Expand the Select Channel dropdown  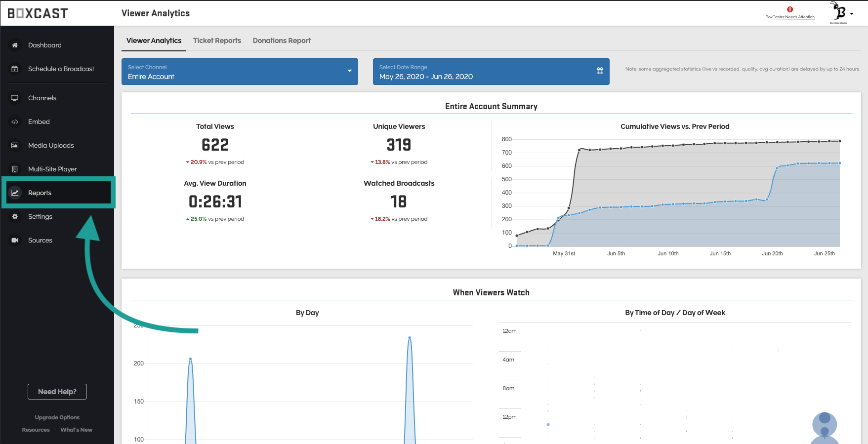[240, 72]
